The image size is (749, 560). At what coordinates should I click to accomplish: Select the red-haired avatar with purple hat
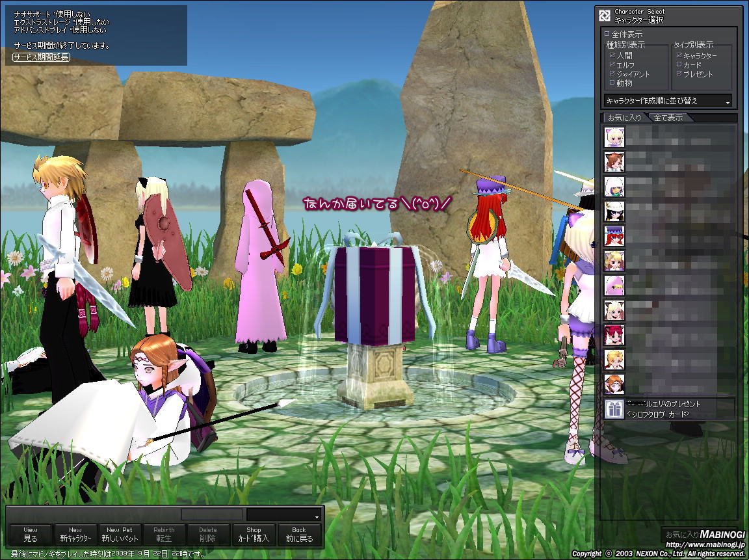(614, 236)
